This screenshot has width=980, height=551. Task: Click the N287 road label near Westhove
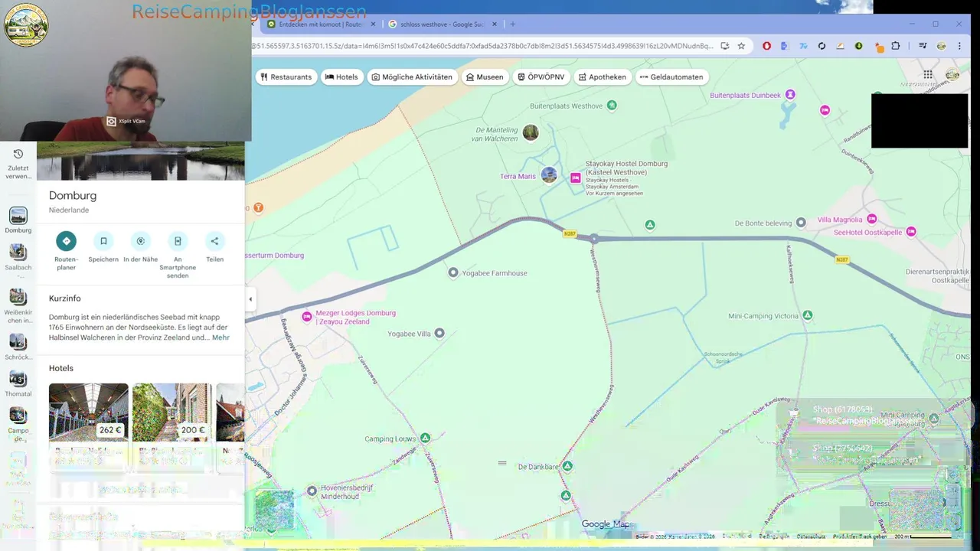pyautogui.click(x=570, y=233)
